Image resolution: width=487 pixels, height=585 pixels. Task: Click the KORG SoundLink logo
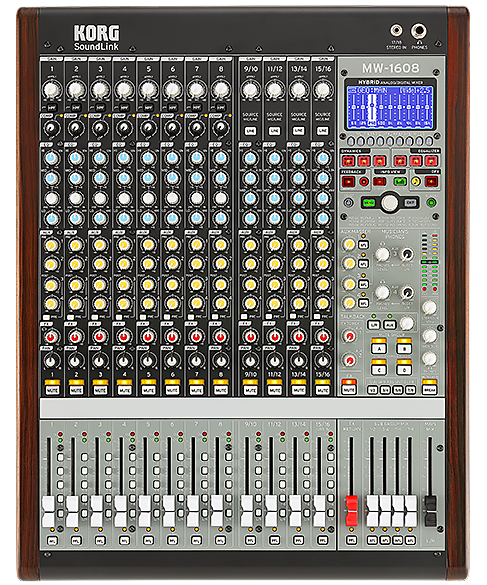point(97,38)
